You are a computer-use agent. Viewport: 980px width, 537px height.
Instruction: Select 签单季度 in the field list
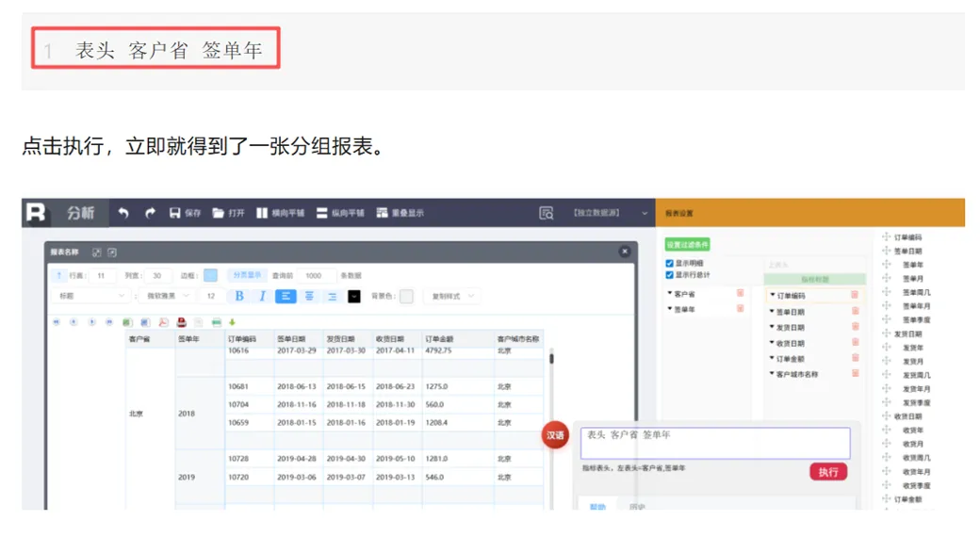tap(916, 320)
